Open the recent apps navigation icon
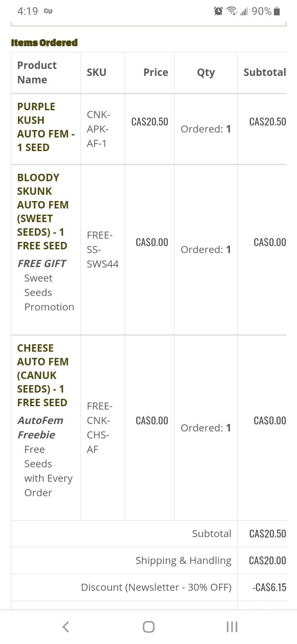 pos(232,627)
